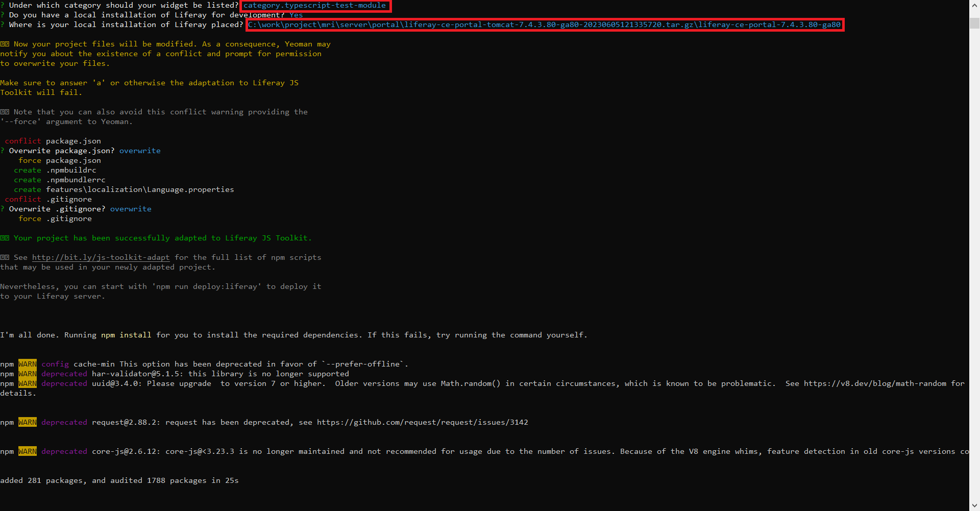Click the 'Yes' answer for local installation
Viewport: 980px width, 511px height.
[296, 15]
